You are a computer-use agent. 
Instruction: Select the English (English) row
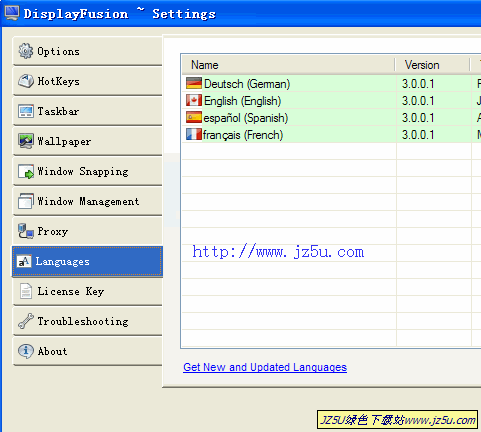click(x=331, y=100)
